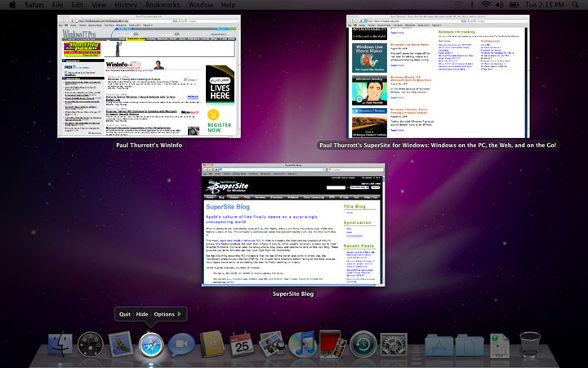Click the clock showing Tue 2:15 PM
Viewport: 588px width, 368px height.
pyautogui.click(x=545, y=5)
